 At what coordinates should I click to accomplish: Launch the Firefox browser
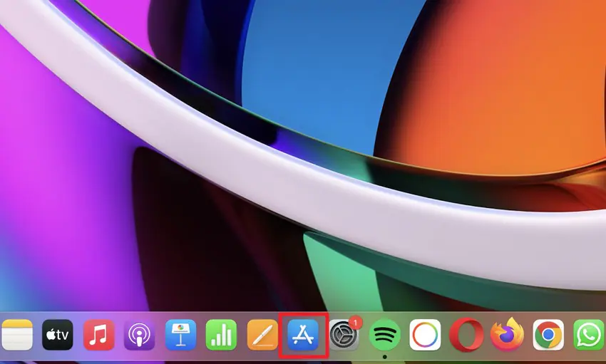click(507, 334)
